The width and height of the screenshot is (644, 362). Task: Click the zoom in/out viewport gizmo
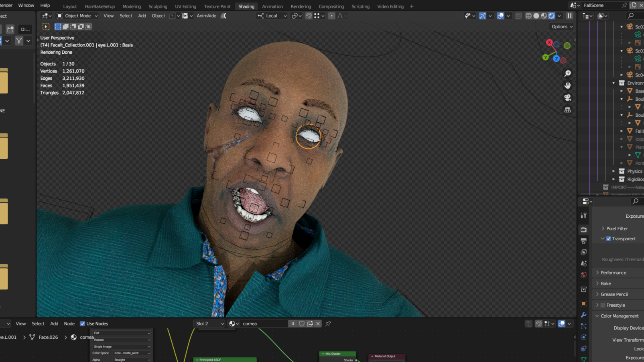[567, 73]
